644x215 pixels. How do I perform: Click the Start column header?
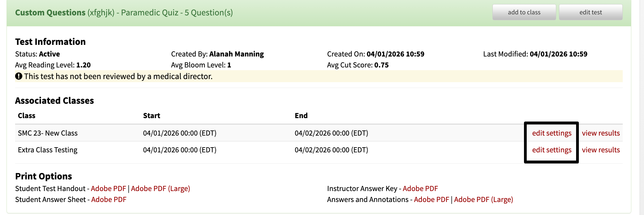tap(152, 116)
